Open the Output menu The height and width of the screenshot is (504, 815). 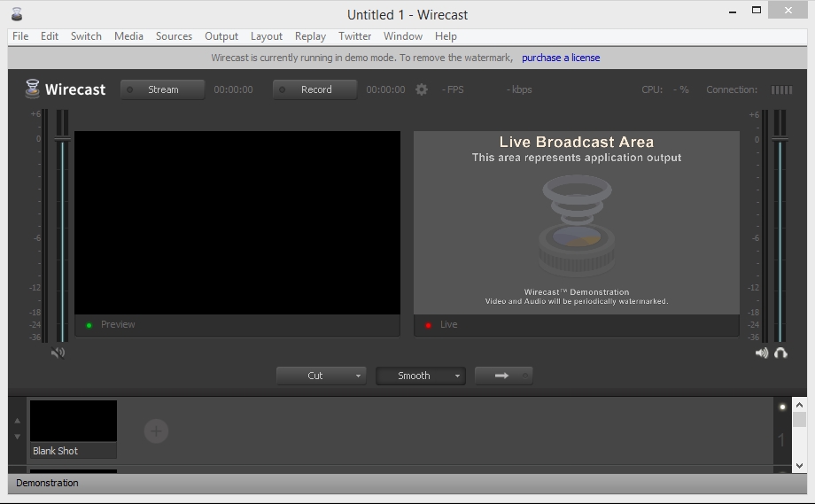(x=221, y=36)
